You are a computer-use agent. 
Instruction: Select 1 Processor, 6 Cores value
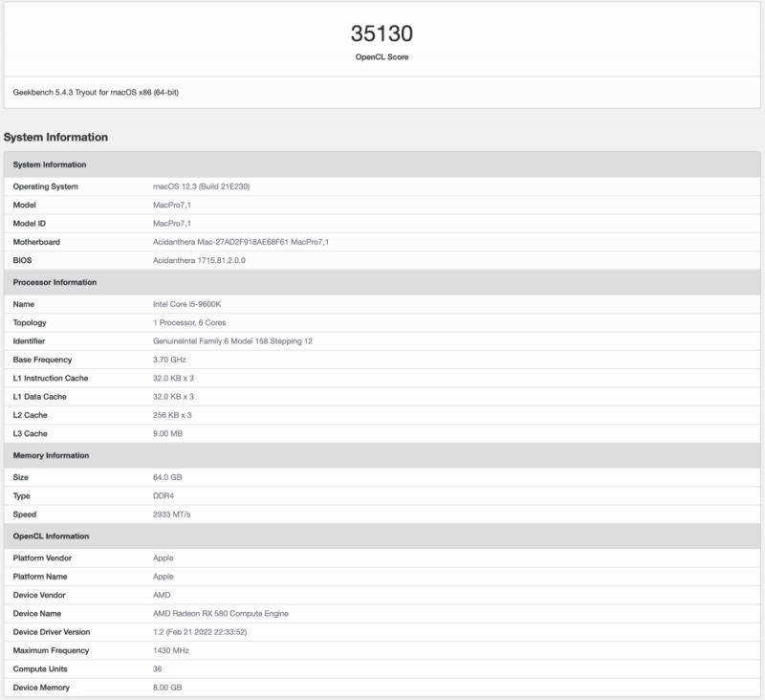[189, 322]
